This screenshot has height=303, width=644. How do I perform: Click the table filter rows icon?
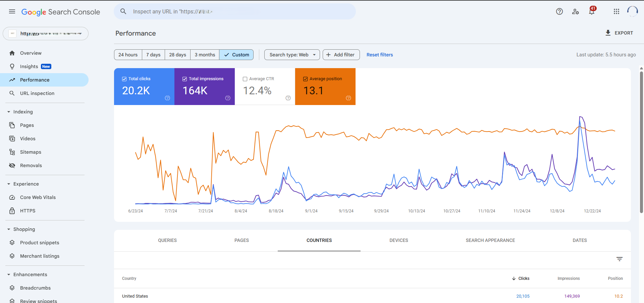pyautogui.click(x=619, y=259)
